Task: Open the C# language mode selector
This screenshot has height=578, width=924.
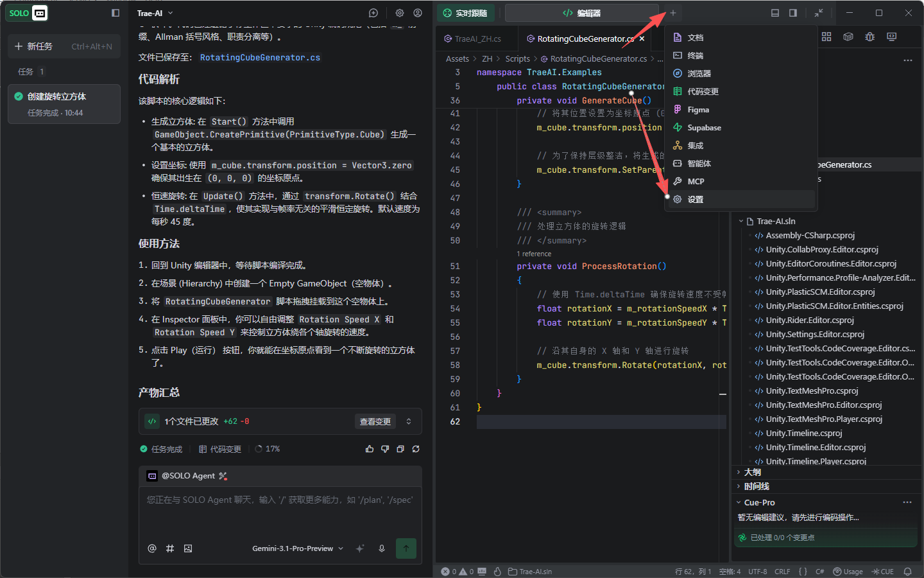Action: pos(820,572)
